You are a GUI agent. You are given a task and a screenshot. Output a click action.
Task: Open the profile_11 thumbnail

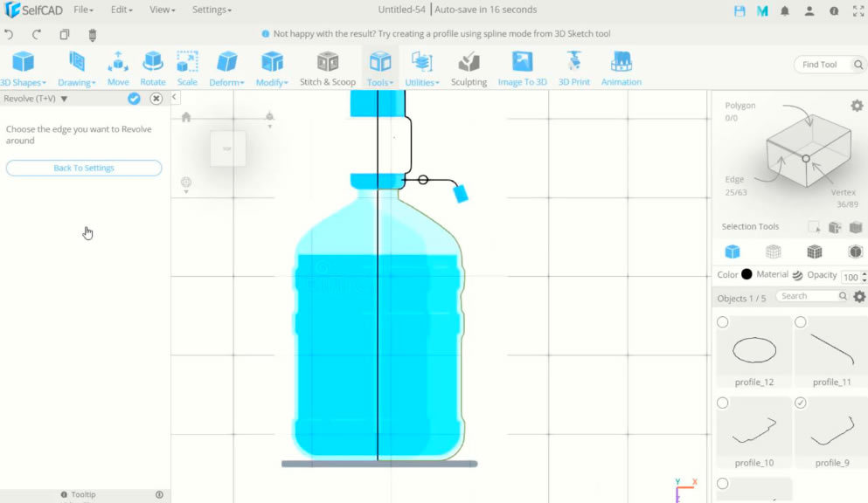point(831,350)
